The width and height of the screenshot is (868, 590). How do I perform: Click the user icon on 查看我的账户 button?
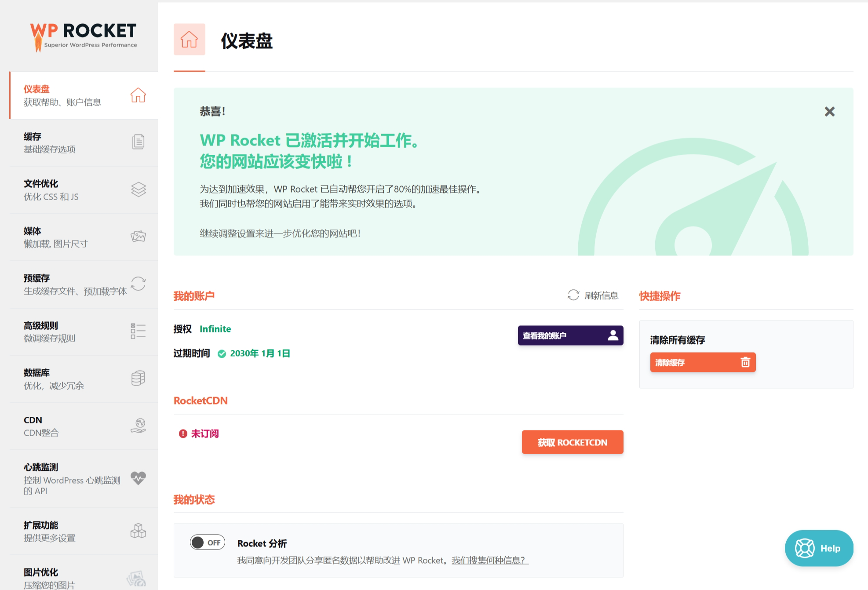[x=613, y=335]
